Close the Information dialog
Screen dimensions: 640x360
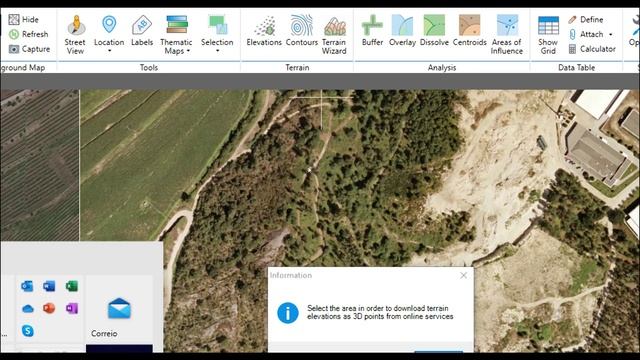(x=463, y=276)
